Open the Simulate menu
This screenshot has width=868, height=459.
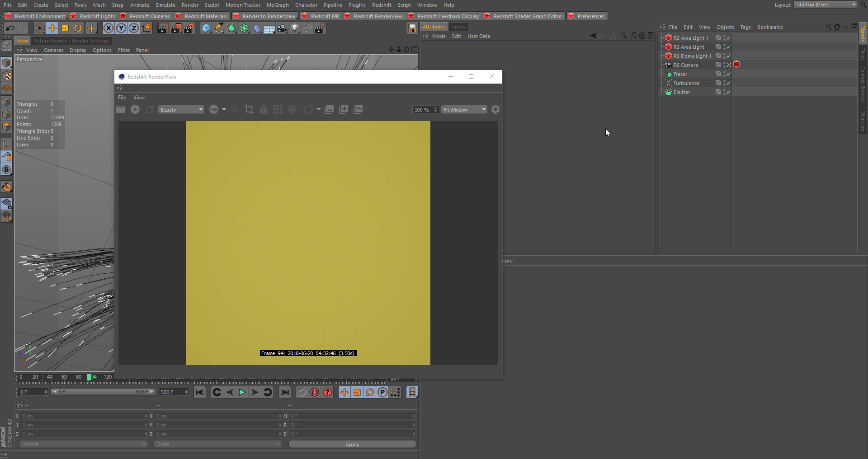click(x=165, y=5)
